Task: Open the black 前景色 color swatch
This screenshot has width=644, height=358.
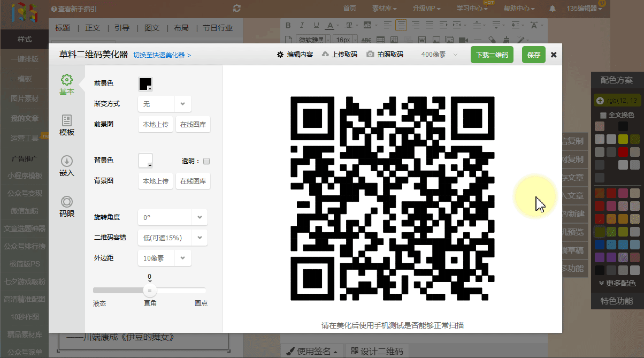Action: 145,84
